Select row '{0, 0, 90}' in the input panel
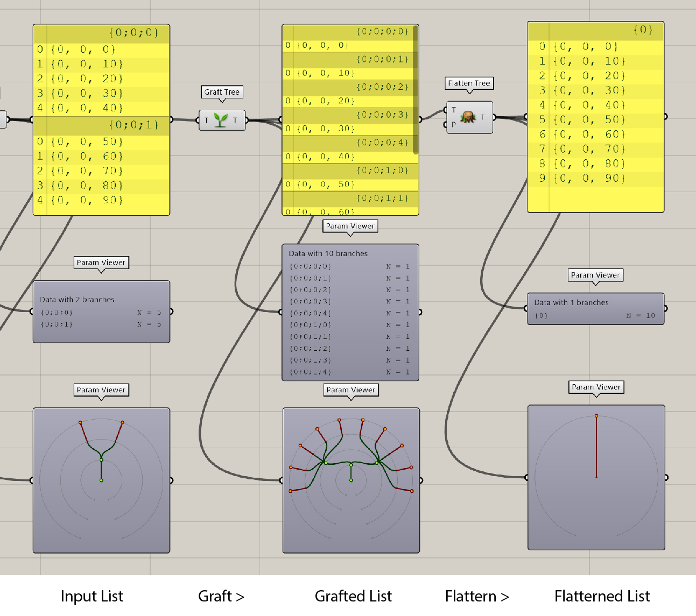696x616 pixels. click(x=101, y=200)
